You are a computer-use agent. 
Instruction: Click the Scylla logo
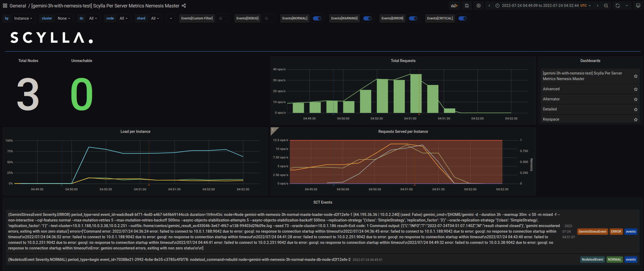coord(52,38)
